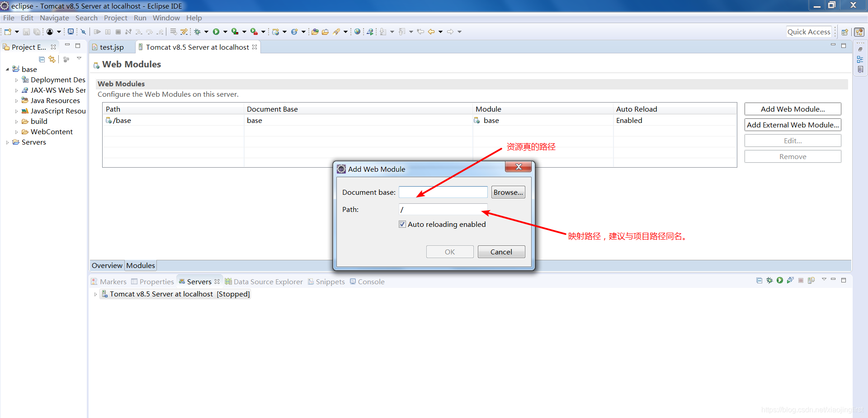
Task: Click the New Java Package toolbar icon
Action: pyautogui.click(x=275, y=32)
